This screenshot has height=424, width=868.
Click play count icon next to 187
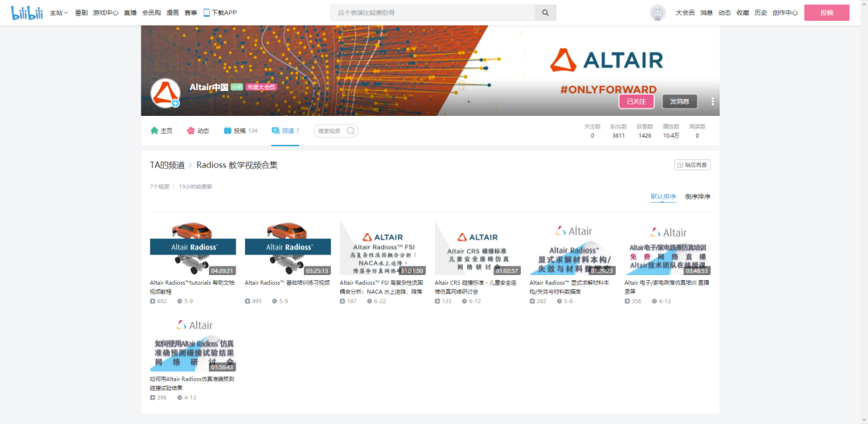342,302
